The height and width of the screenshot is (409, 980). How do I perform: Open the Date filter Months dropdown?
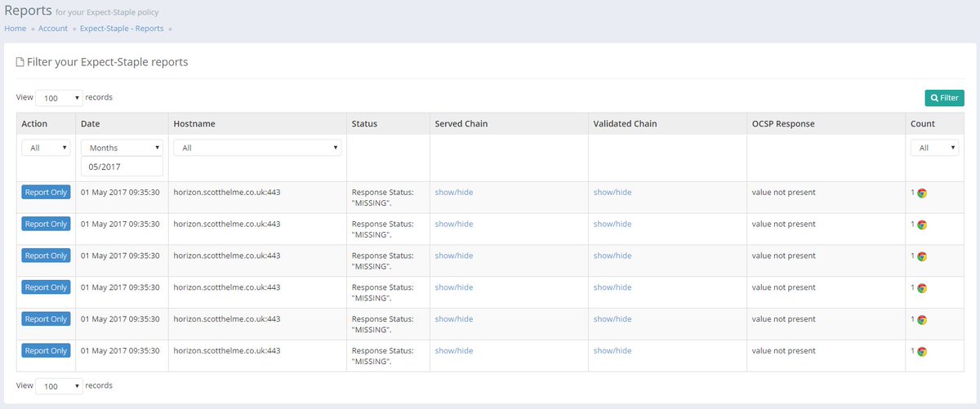coord(122,148)
